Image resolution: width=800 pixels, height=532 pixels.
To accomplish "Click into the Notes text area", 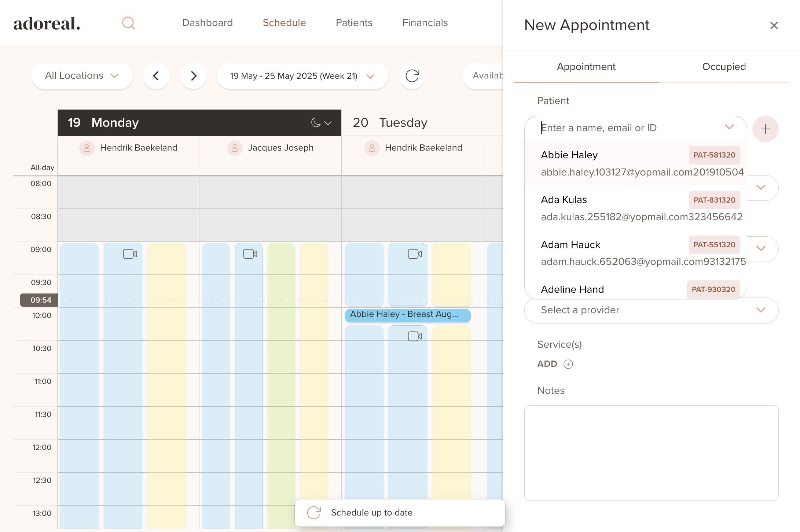I will 651,452.
